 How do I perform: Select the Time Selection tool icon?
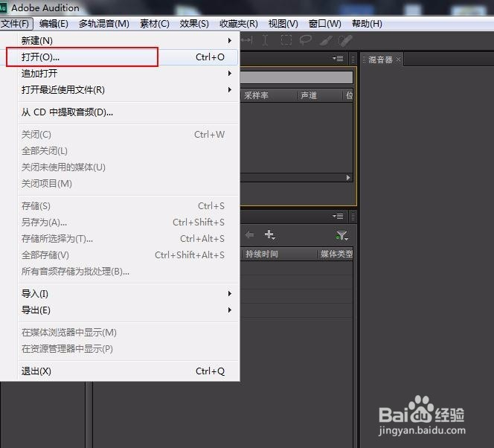coord(266,40)
